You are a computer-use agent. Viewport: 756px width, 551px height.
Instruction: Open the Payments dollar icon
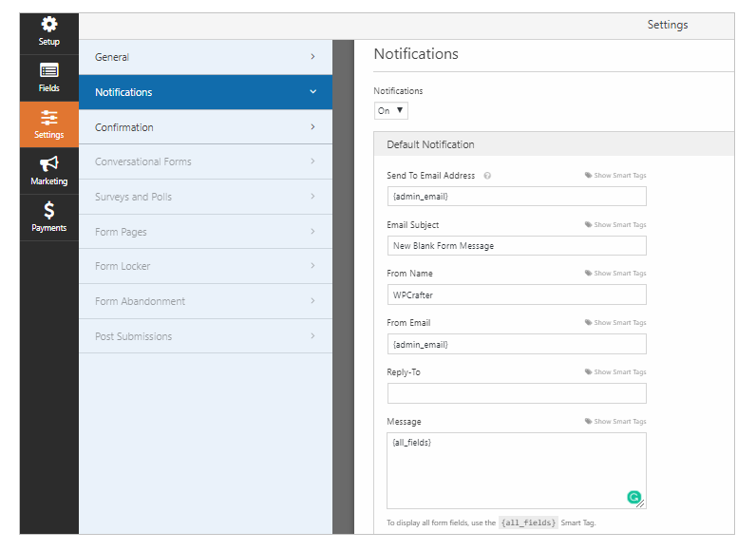pos(49,210)
